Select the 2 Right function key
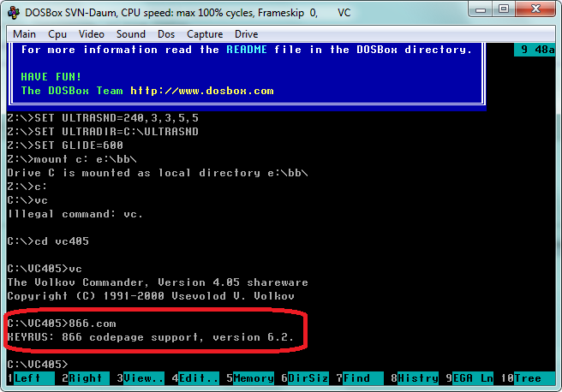 (86, 378)
